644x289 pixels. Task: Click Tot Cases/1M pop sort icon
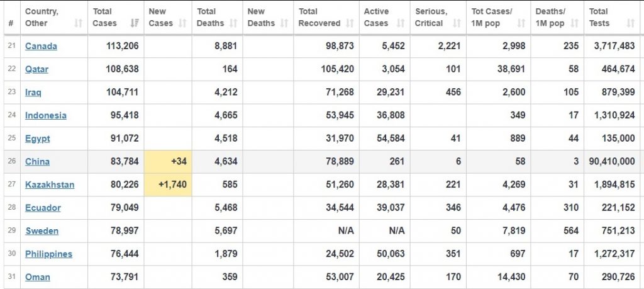coord(521,23)
